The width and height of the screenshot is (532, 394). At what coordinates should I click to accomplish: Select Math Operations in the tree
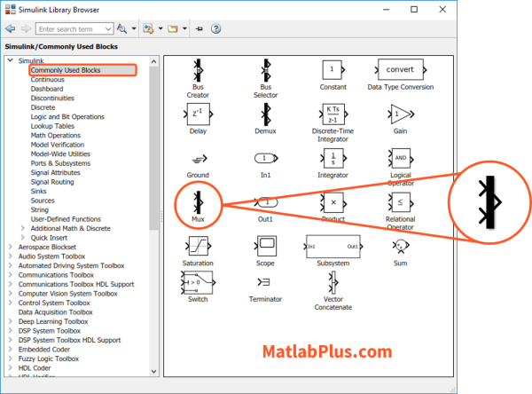coord(55,135)
